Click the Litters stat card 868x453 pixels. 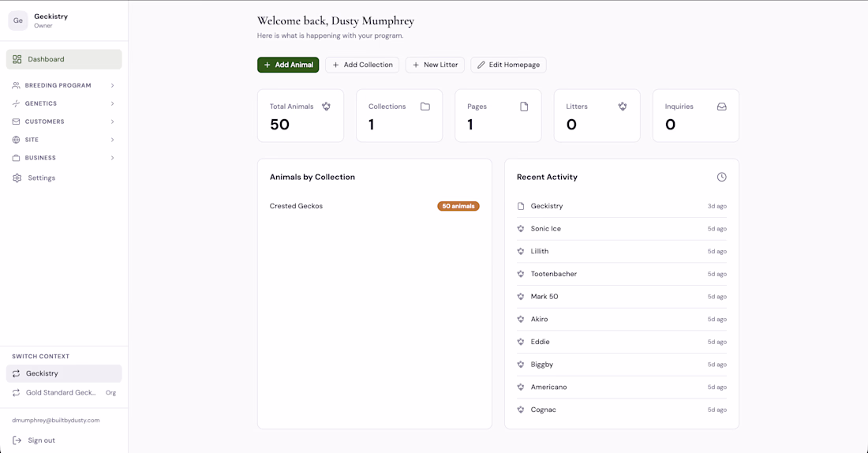597,116
